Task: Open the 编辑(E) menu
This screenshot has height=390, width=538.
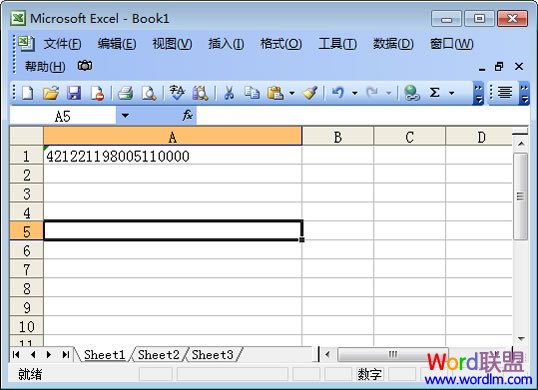Action: coord(117,44)
